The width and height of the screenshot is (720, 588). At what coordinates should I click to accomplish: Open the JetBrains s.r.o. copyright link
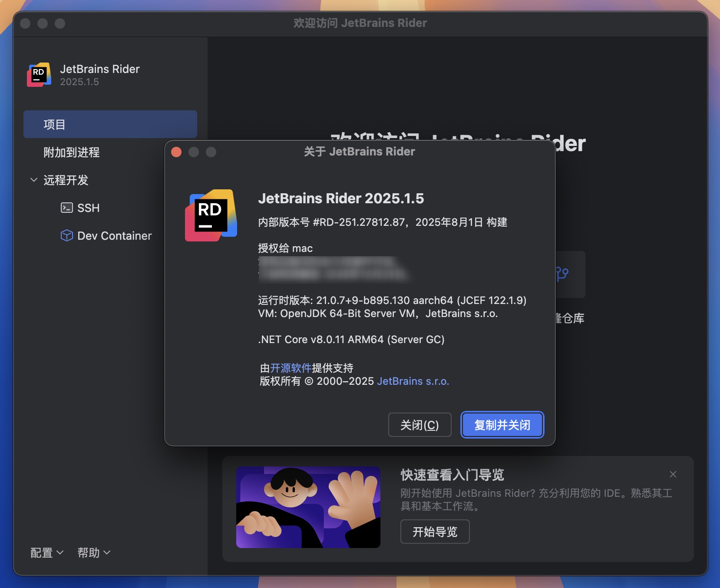(413, 381)
